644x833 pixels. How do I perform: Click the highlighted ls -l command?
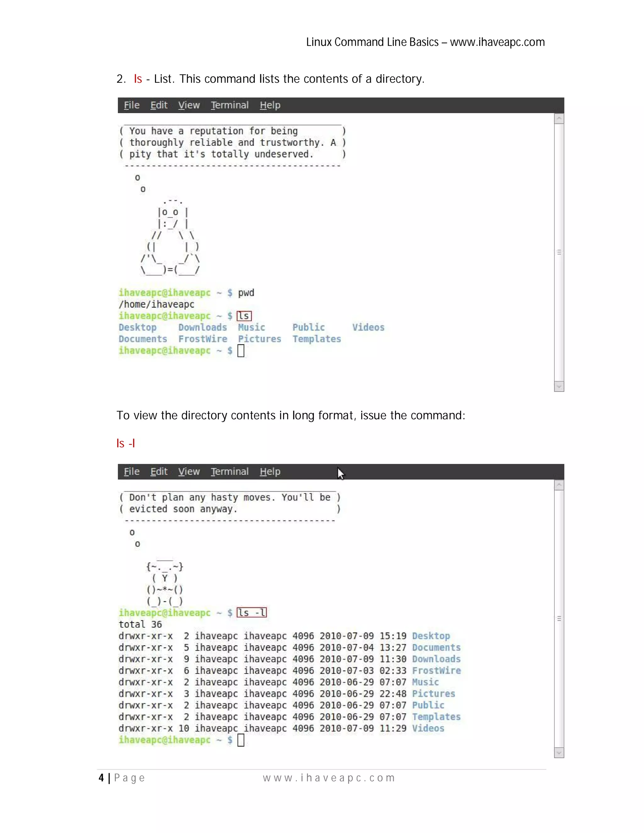click(x=252, y=613)
